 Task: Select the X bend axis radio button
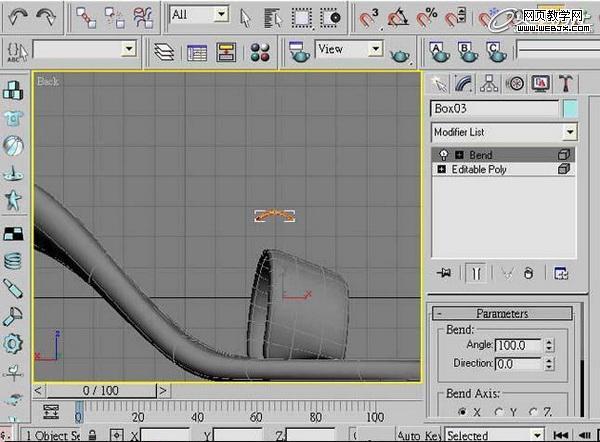[462, 412]
